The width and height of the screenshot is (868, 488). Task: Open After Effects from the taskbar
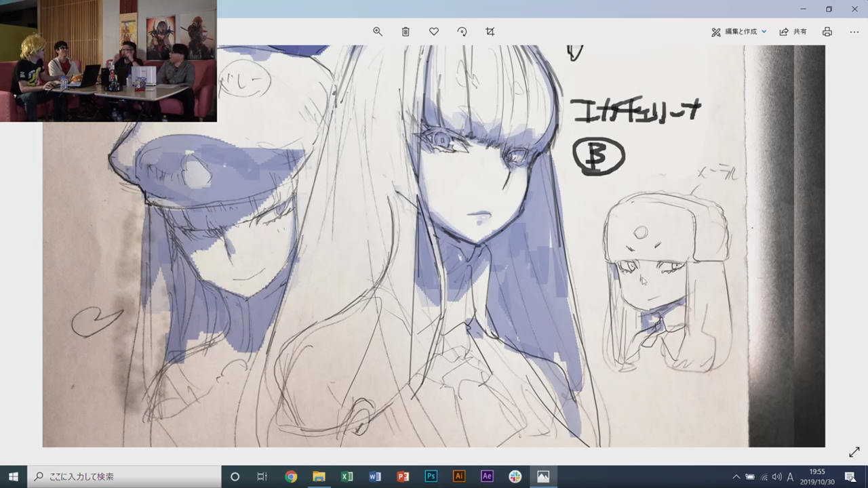pyautogui.click(x=487, y=476)
